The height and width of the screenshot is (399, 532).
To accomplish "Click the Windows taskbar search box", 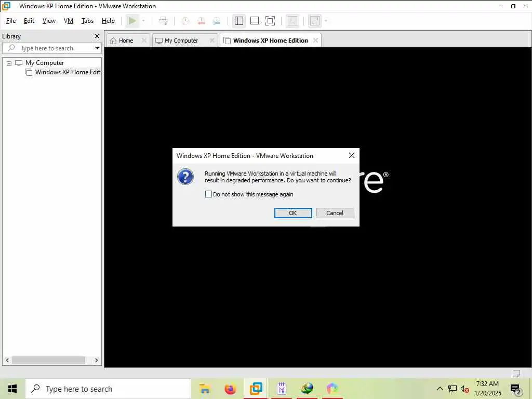I will point(108,389).
